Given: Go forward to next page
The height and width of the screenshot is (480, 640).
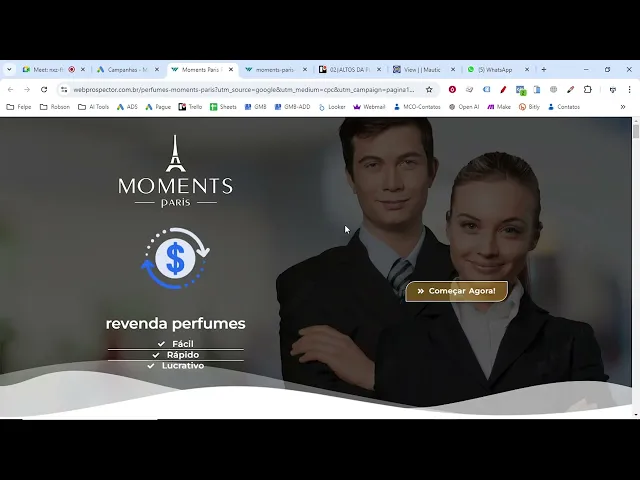Looking at the screenshot, I should point(27,90).
